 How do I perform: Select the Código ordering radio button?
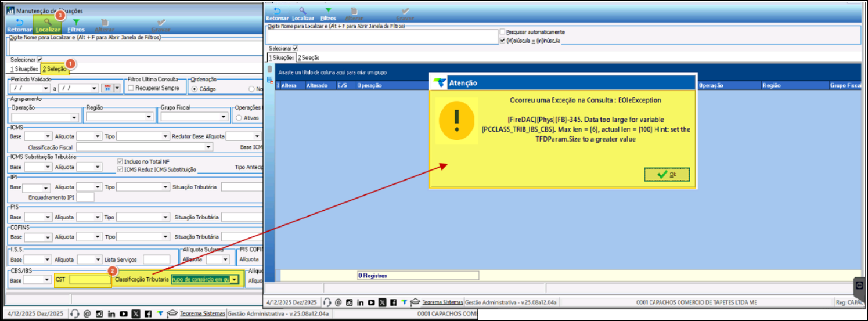pos(194,89)
